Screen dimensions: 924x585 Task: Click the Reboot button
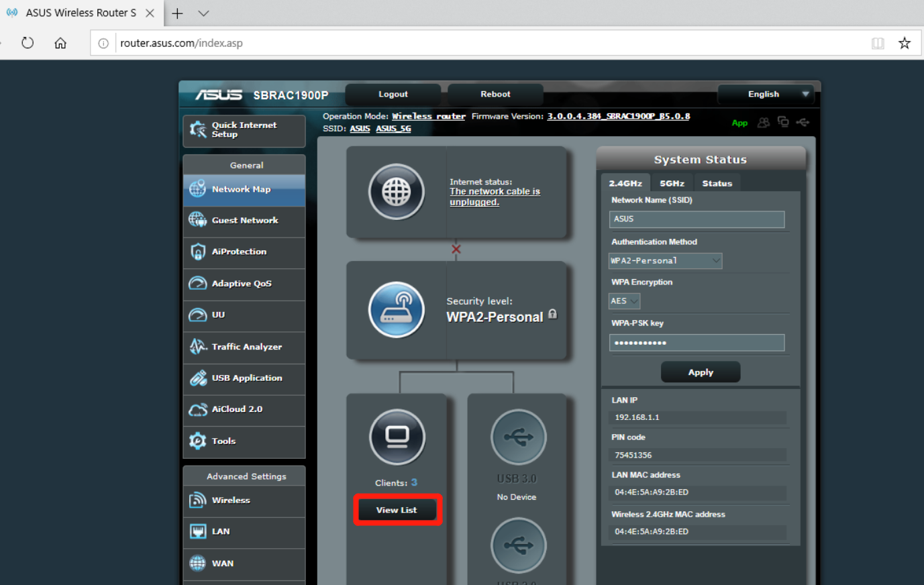point(495,94)
